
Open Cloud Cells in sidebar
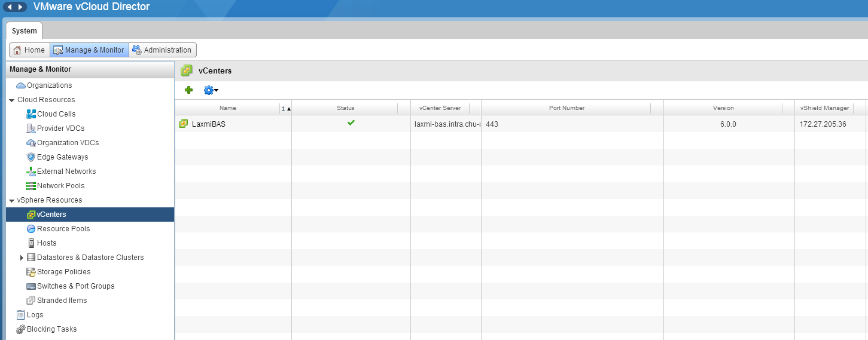click(56, 114)
